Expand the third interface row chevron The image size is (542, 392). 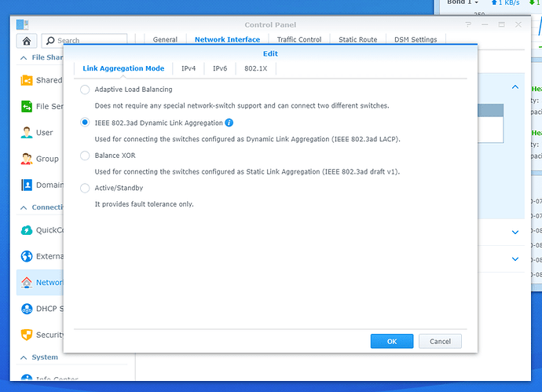click(515, 259)
